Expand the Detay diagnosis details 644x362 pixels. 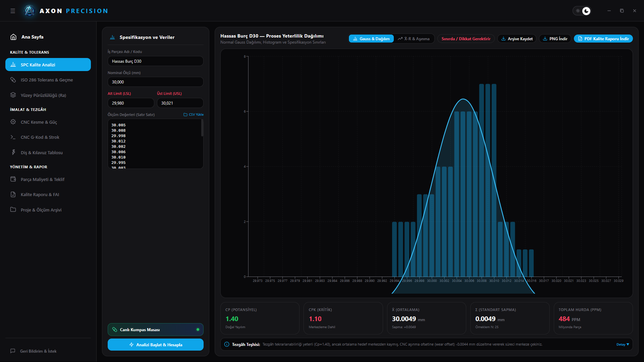(x=623, y=344)
